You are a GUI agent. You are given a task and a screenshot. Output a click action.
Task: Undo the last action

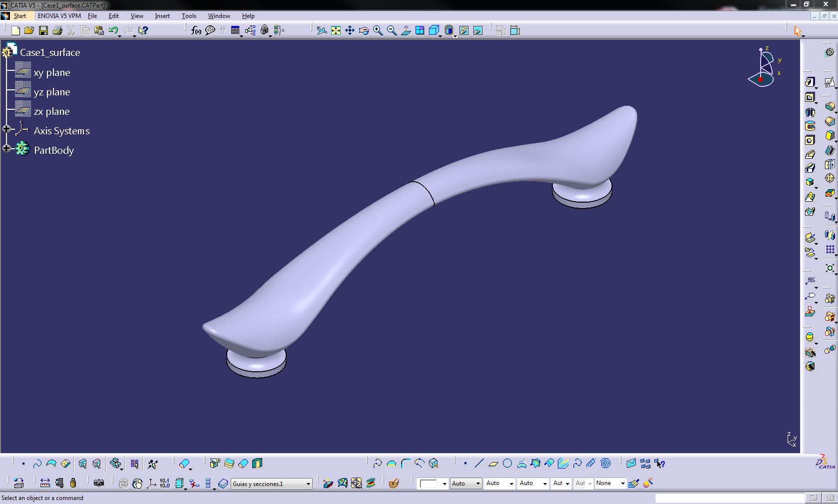coord(113,31)
